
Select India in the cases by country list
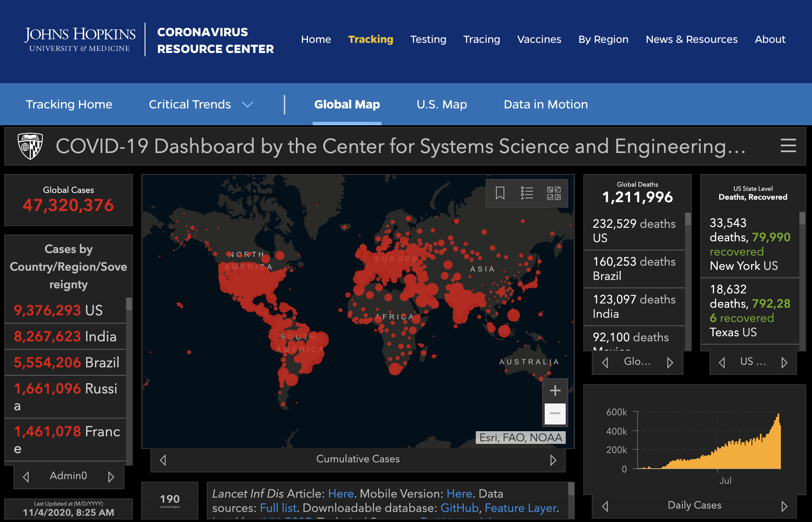(65, 336)
